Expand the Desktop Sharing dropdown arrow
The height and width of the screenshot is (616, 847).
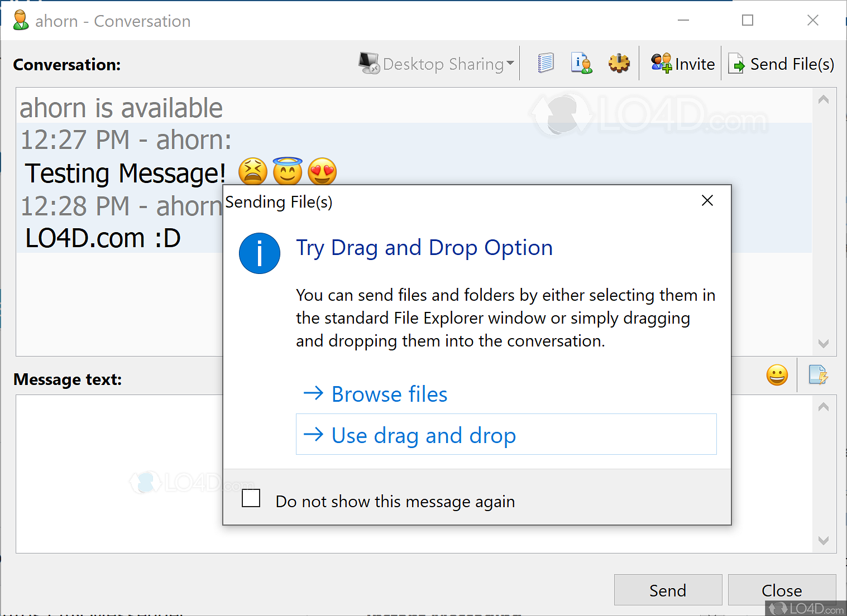(x=510, y=64)
